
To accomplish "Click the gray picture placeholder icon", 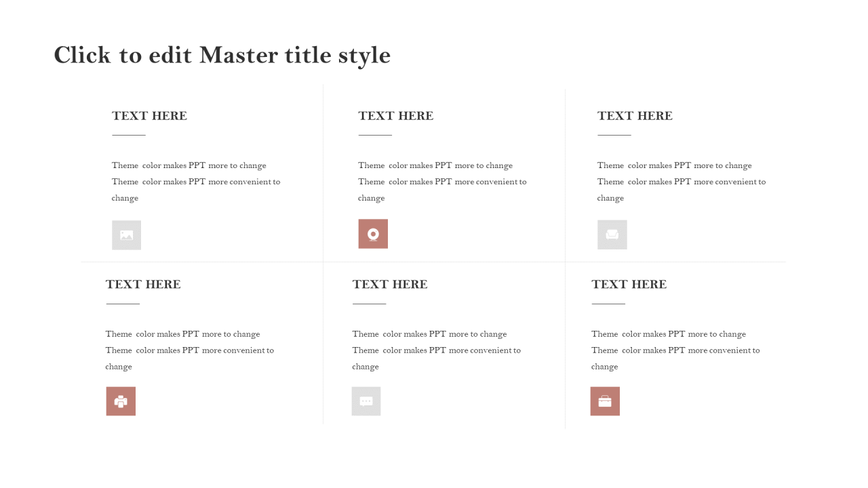I will pyautogui.click(x=126, y=235).
